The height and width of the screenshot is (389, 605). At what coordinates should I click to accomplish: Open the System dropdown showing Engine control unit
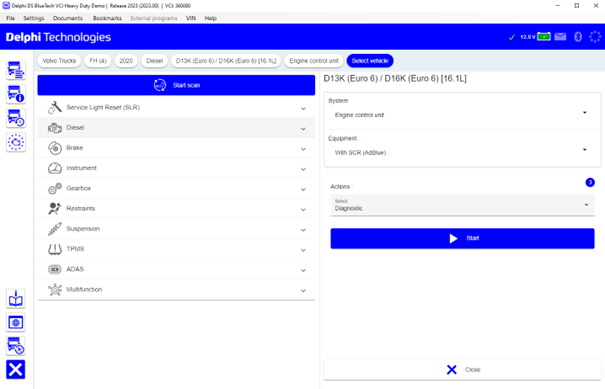click(x=462, y=115)
